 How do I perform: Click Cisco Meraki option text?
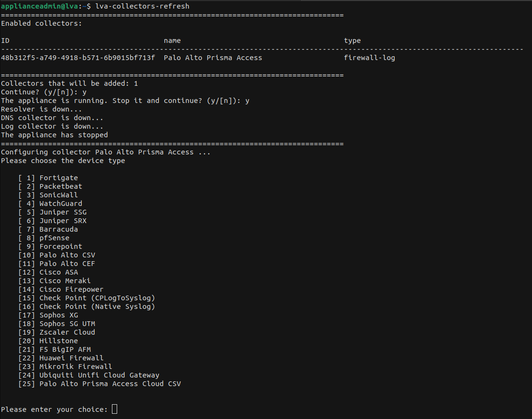pos(65,281)
